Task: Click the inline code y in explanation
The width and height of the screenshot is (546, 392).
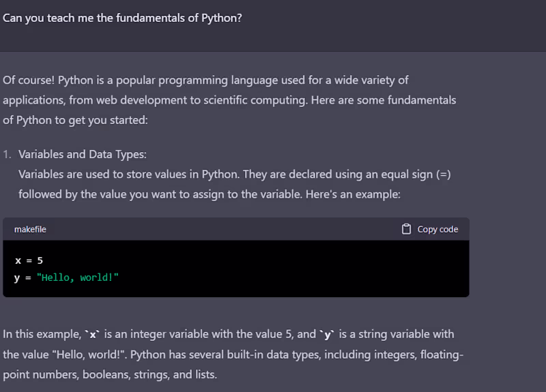Action: click(328, 334)
